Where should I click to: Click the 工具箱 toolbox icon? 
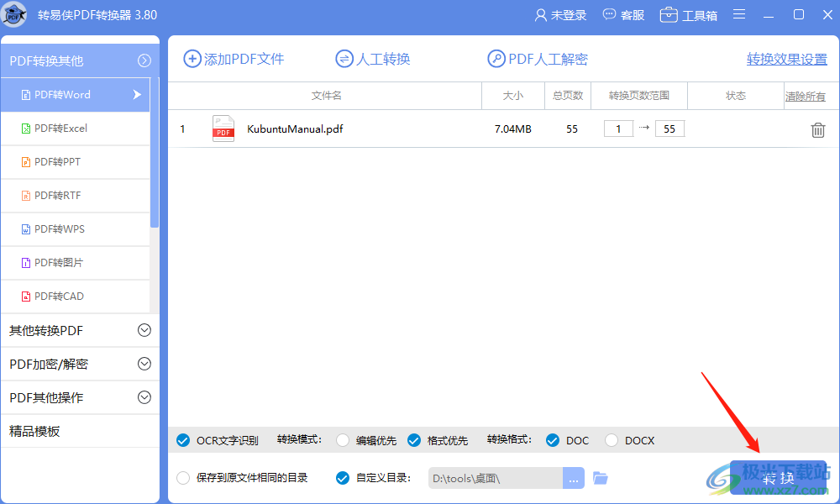tap(669, 14)
